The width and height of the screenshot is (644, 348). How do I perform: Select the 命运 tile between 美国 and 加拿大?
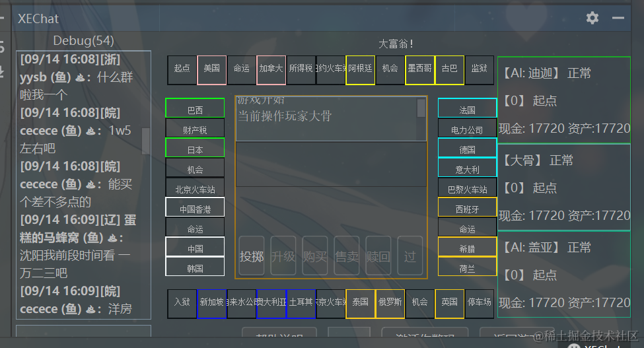click(242, 70)
